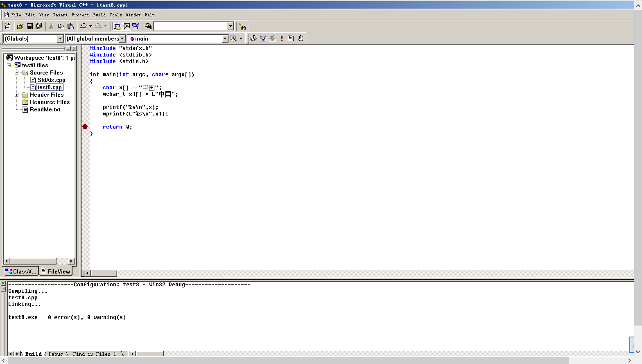
Task: Open the Window menu
Action: (x=133, y=15)
